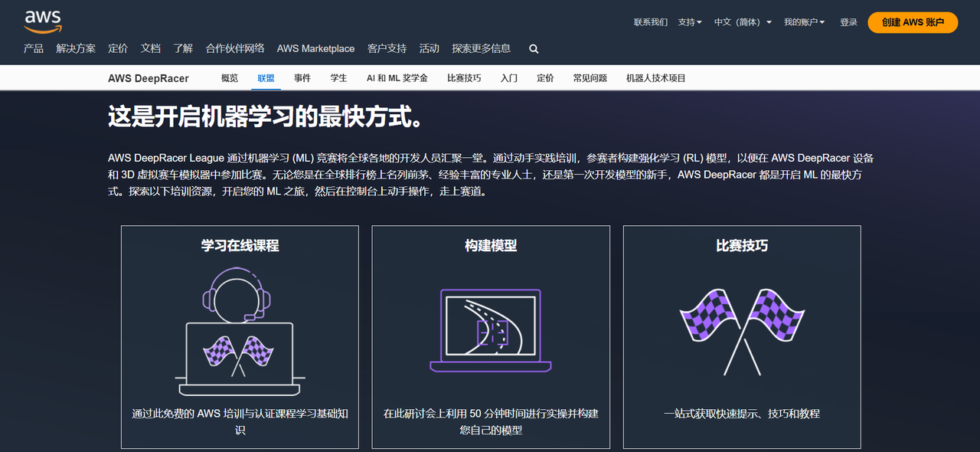
Task: Click the laptop racetrack illustration
Action: pyautogui.click(x=491, y=330)
